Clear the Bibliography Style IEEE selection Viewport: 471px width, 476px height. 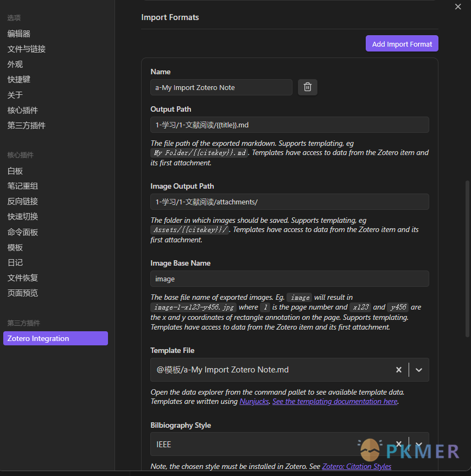tap(399, 444)
